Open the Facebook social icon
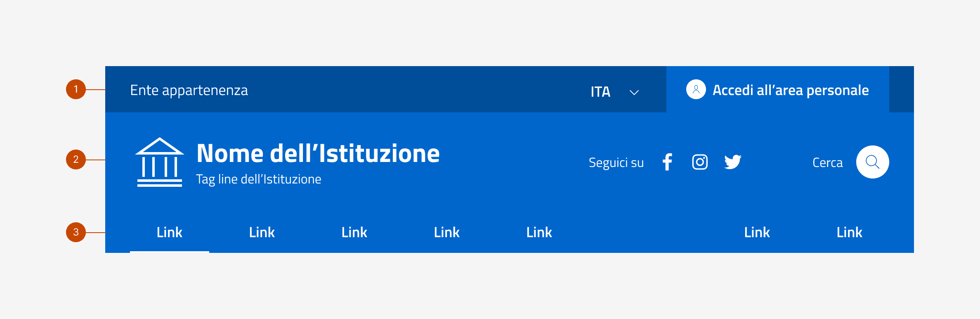 click(x=668, y=162)
